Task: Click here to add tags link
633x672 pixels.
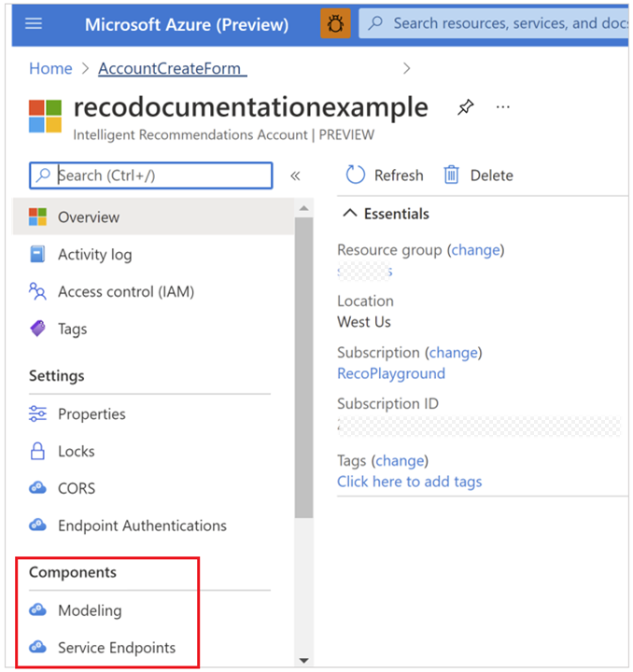Action: [409, 482]
